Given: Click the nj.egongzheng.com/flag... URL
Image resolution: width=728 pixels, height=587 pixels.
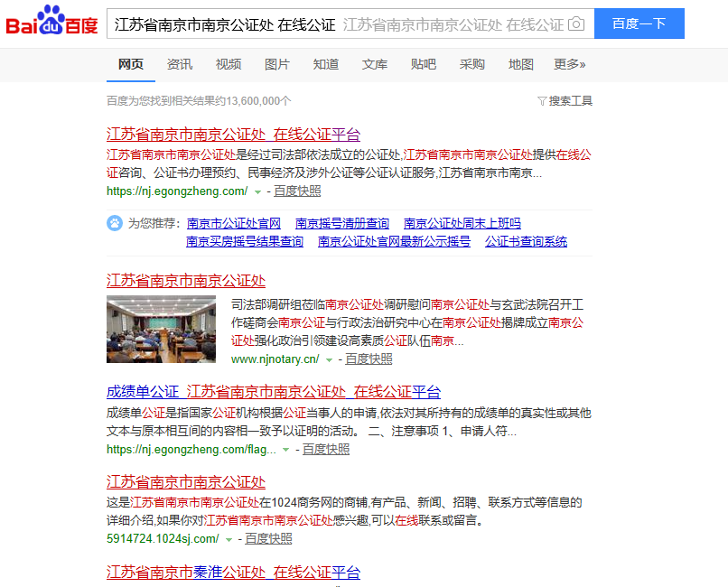Looking at the screenshot, I should [191, 449].
